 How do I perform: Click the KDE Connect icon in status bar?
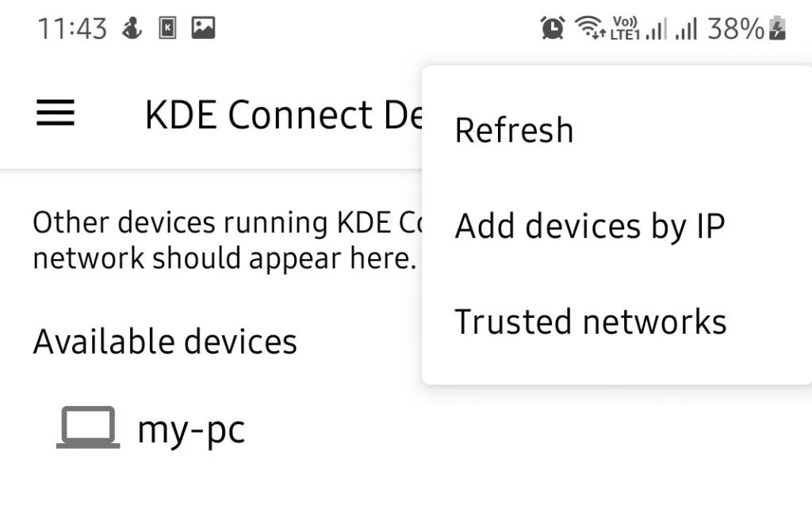(x=168, y=27)
